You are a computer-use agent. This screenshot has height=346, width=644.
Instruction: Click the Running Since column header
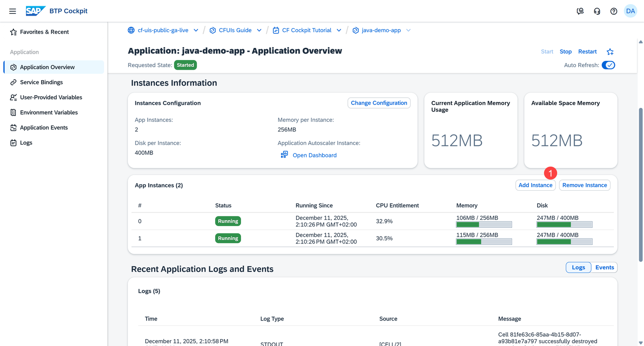314,205
